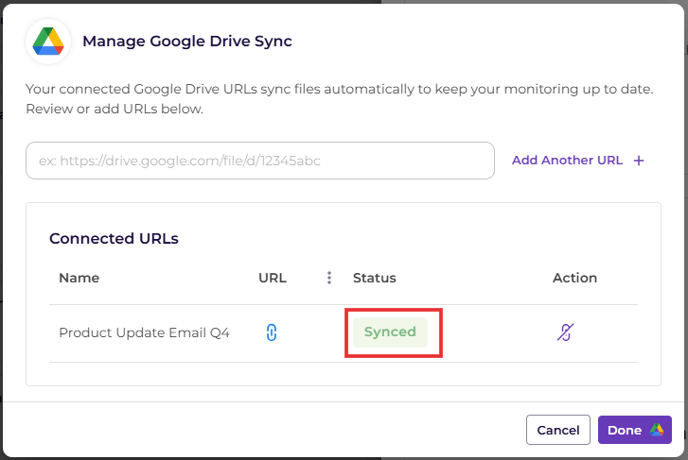Click the Name column header

(79, 278)
